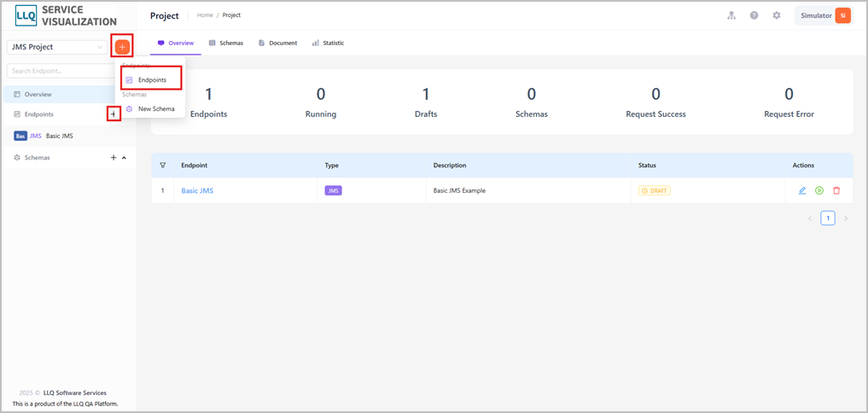
Task: Open the help question mark icon
Action: 754,15
